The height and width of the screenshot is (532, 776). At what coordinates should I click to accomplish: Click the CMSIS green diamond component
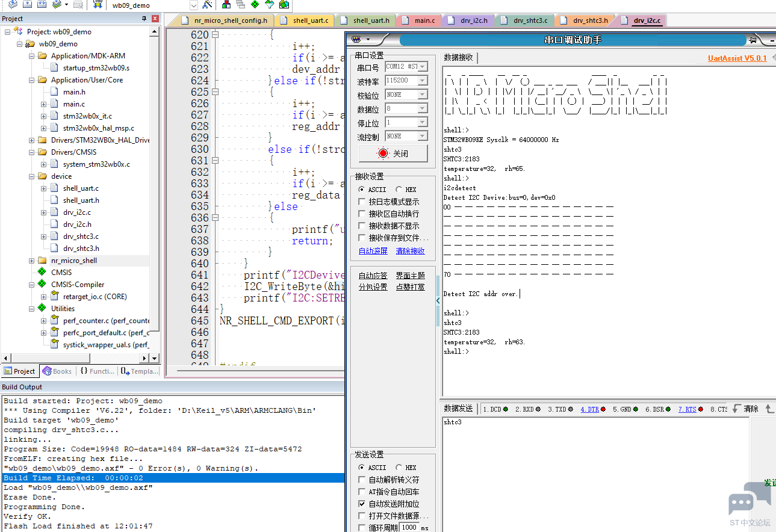[x=42, y=272]
